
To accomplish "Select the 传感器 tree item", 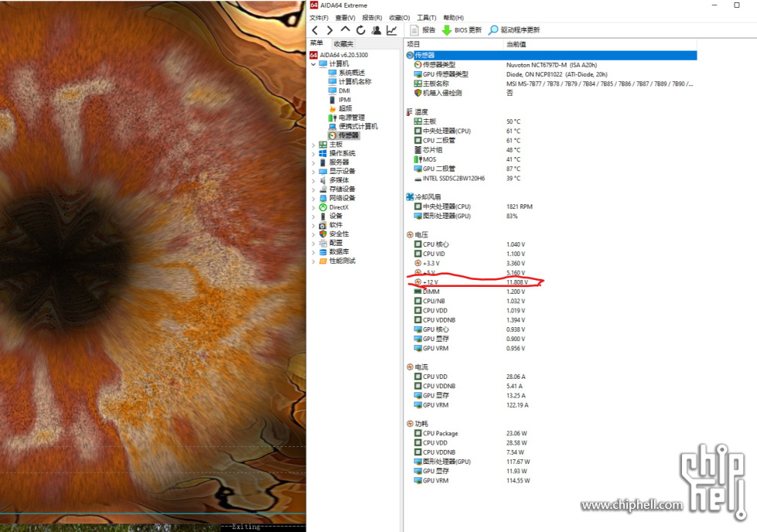I will (343, 135).
